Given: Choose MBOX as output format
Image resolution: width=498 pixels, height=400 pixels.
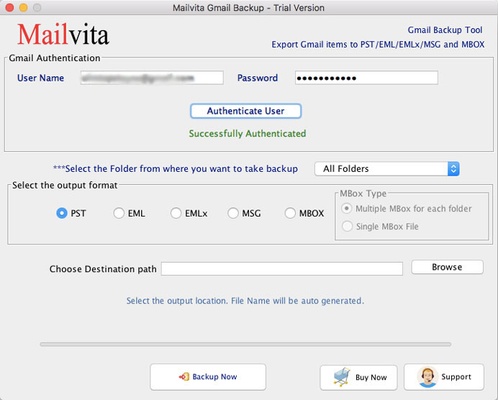Looking at the screenshot, I should tap(290, 213).
